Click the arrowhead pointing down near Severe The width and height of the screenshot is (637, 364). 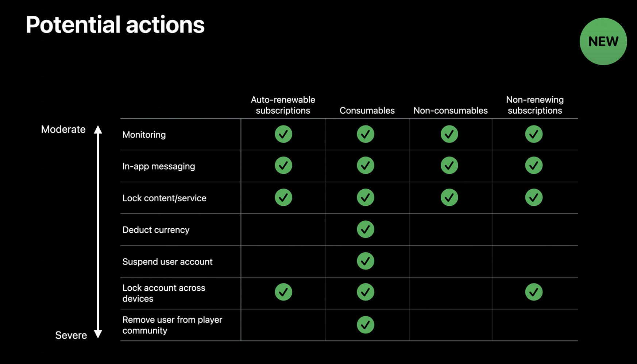[98, 334]
